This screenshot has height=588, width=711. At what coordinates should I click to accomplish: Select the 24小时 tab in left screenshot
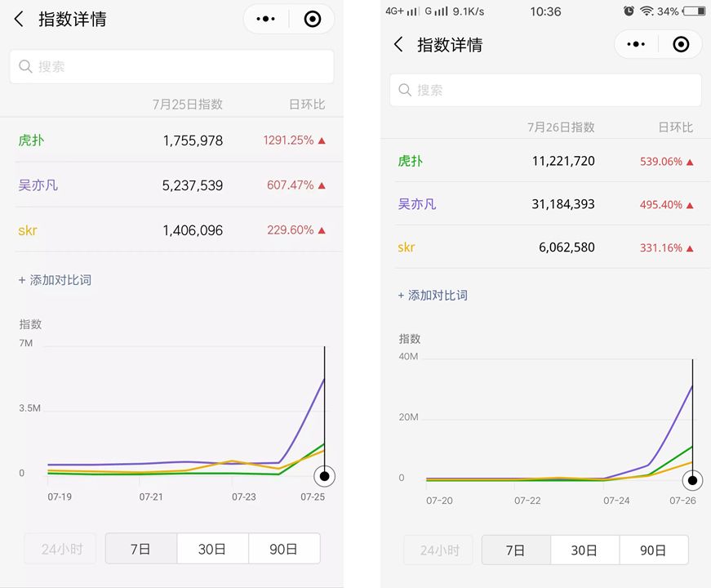tap(60, 549)
